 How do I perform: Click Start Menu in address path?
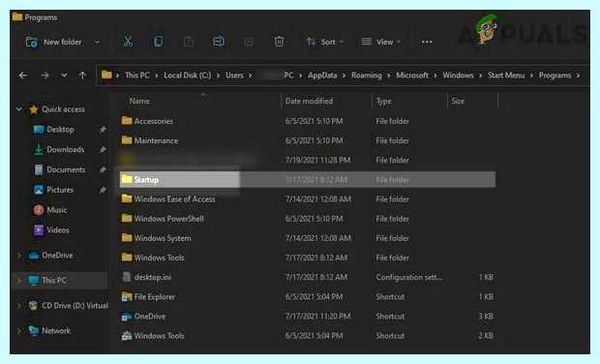(506, 75)
